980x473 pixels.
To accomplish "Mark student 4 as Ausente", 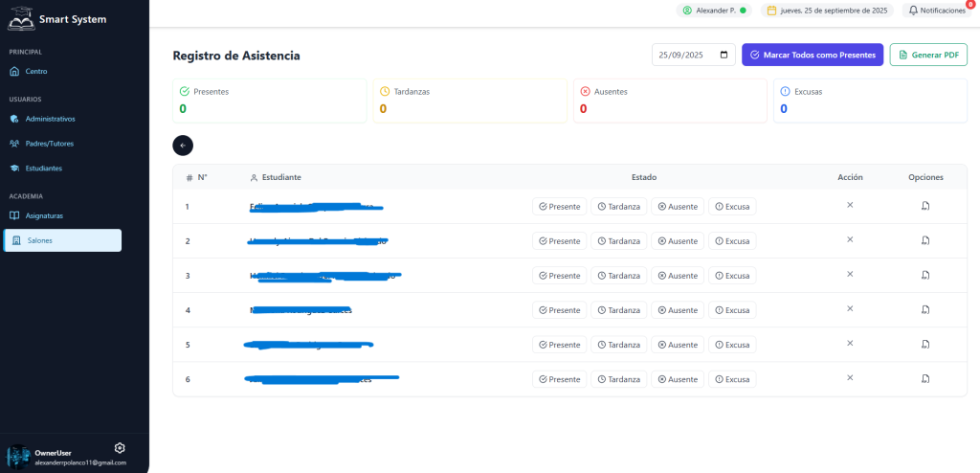I will (x=677, y=310).
